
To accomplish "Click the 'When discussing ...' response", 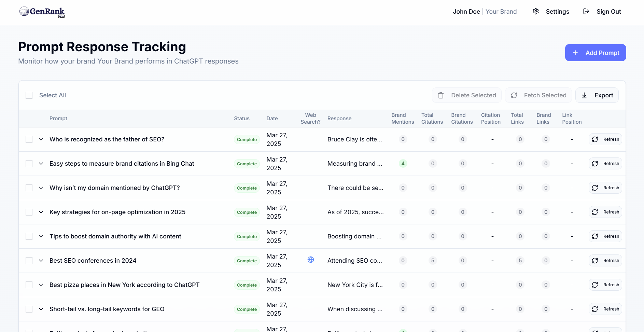I will tap(355, 309).
